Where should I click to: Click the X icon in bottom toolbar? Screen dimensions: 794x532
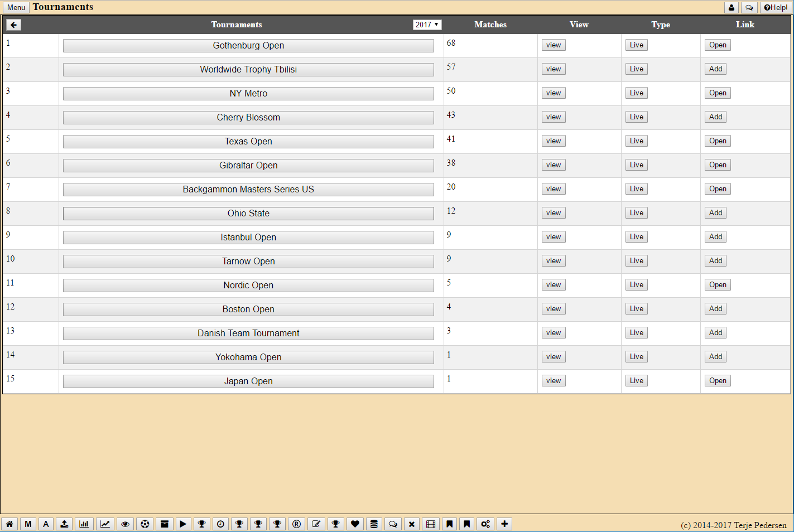412,524
